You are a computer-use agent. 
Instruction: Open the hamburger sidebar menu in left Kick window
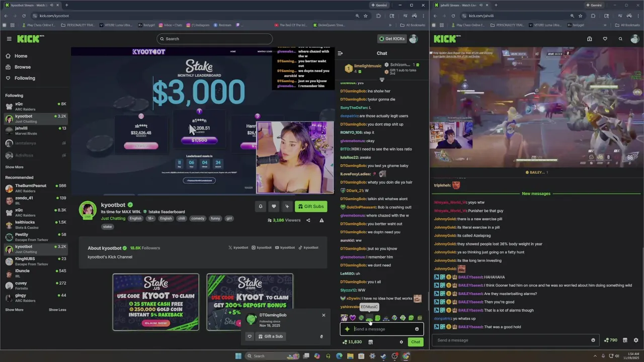click(x=9, y=39)
